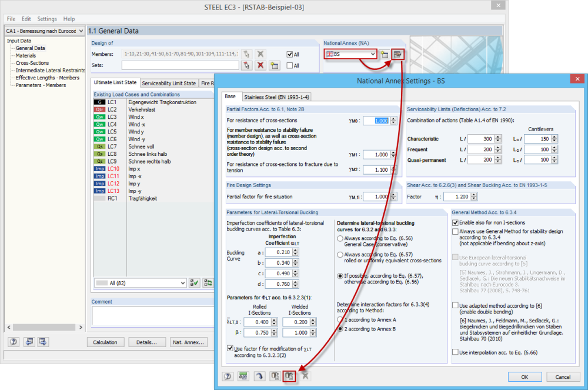588x390 pixels.
Task: Click the Nat. Annex... button
Action: [x=188, y=342]
